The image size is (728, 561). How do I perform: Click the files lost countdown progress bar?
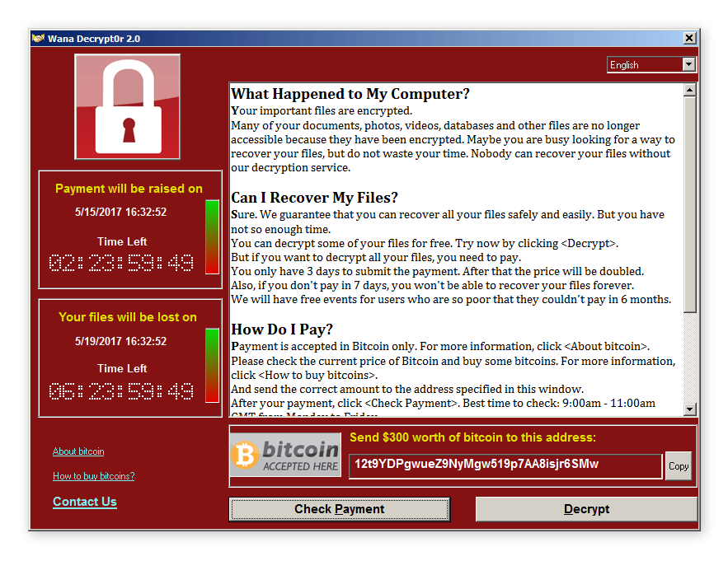(x=212, y=366)
